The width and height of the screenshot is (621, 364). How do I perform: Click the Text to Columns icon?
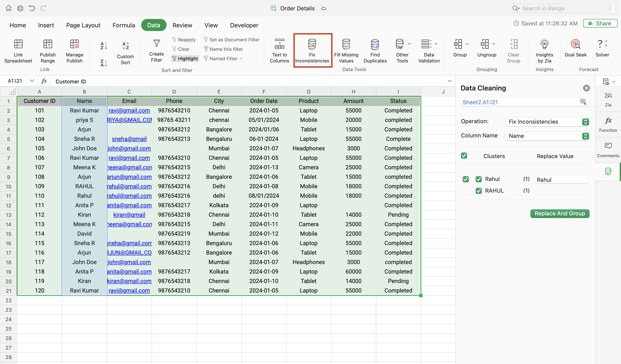coord(279,44)
